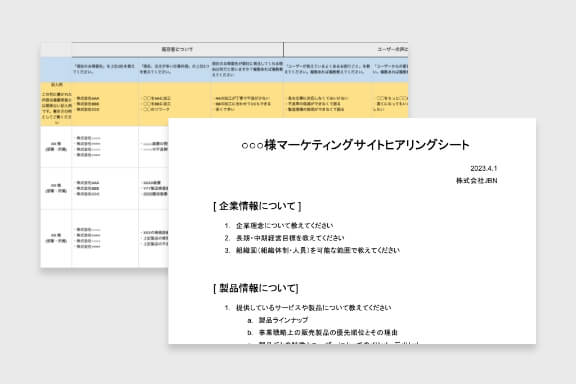This screenshot has height=384, width=576.
Task: Select the heading [ 企業情報について ]
Action: click(257, 206)
